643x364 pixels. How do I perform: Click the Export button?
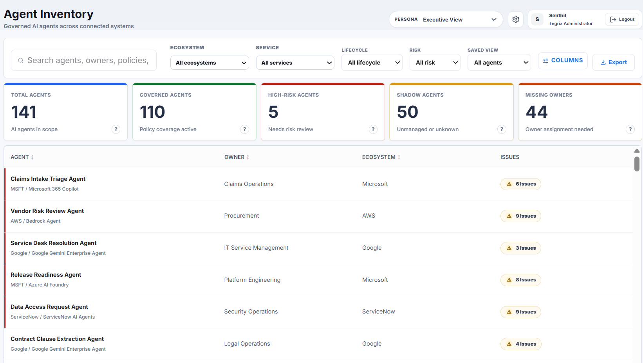[614, 63]
